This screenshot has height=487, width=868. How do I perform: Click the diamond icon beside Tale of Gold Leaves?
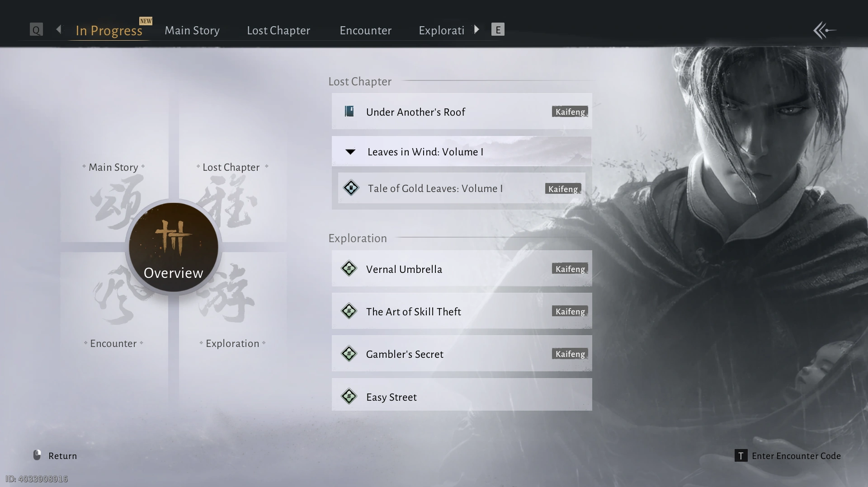(x=351, y=188)
